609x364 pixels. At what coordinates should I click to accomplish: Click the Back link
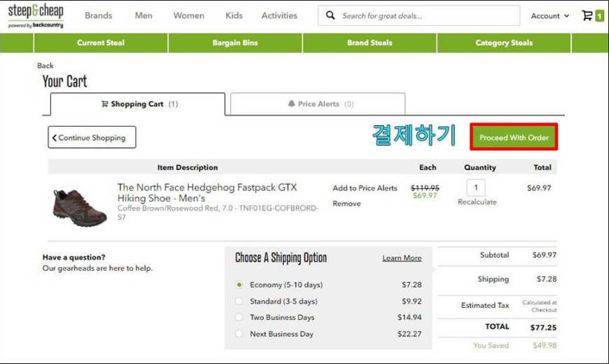(x=45, y=66)
